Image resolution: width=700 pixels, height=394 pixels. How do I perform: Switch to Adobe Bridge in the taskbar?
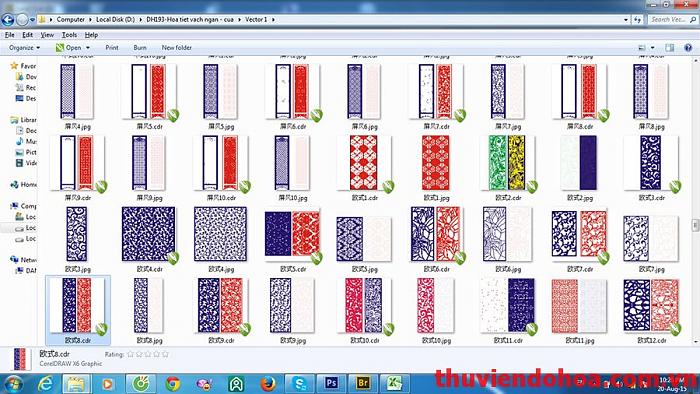(363, 384)
